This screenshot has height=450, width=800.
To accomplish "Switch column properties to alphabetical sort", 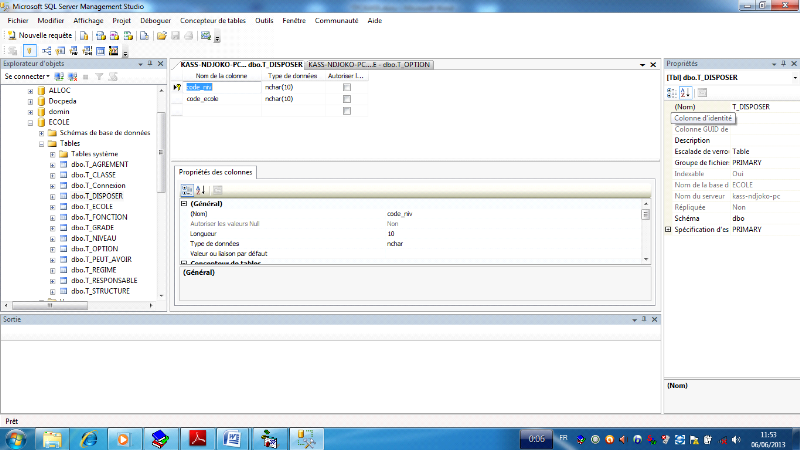I will tap(201, 190).
